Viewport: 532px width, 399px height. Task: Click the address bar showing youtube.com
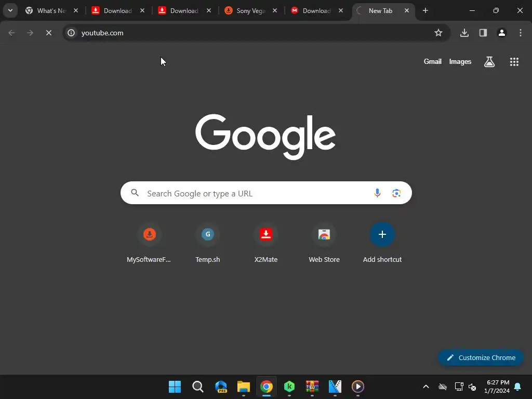pos(256,33)
